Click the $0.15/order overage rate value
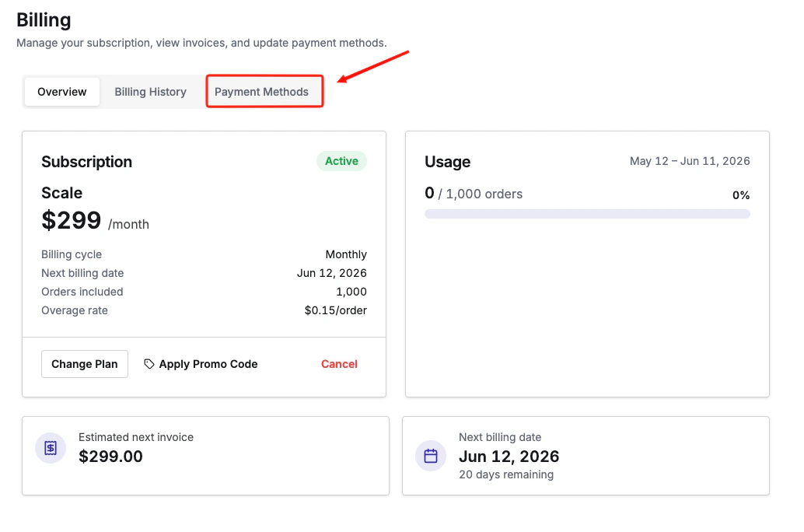Screen dimensions: 804x532 [x=336, y=310]
